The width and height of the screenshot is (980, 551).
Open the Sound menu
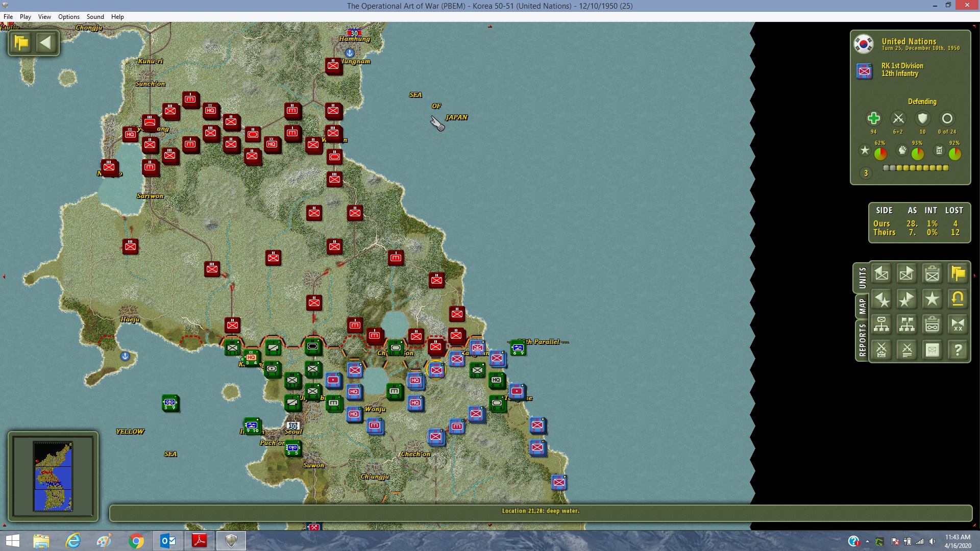95,17
